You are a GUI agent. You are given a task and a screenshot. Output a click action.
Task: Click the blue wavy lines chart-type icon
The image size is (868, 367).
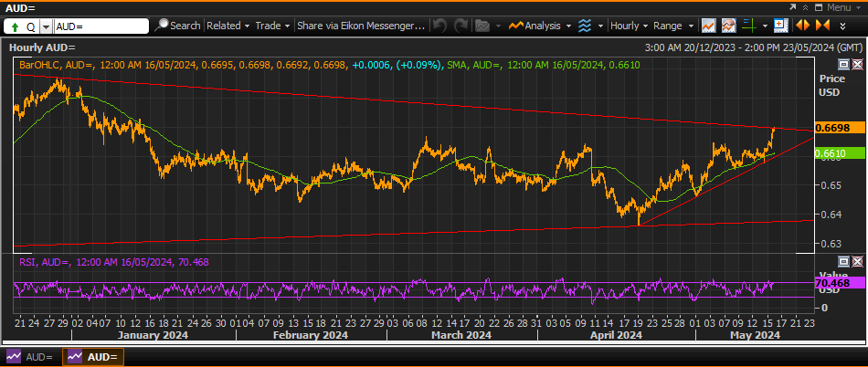584,26
